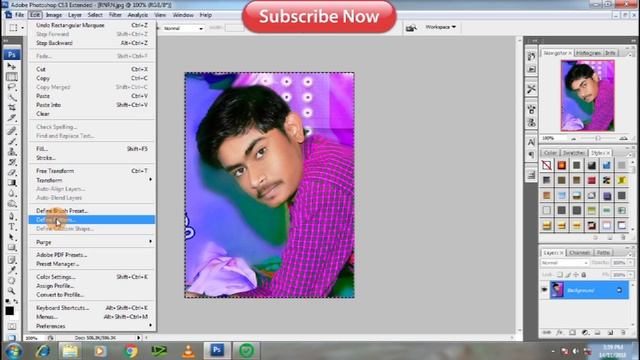Click the Navigator zoom in mountains icon

[x=623, y=138]
